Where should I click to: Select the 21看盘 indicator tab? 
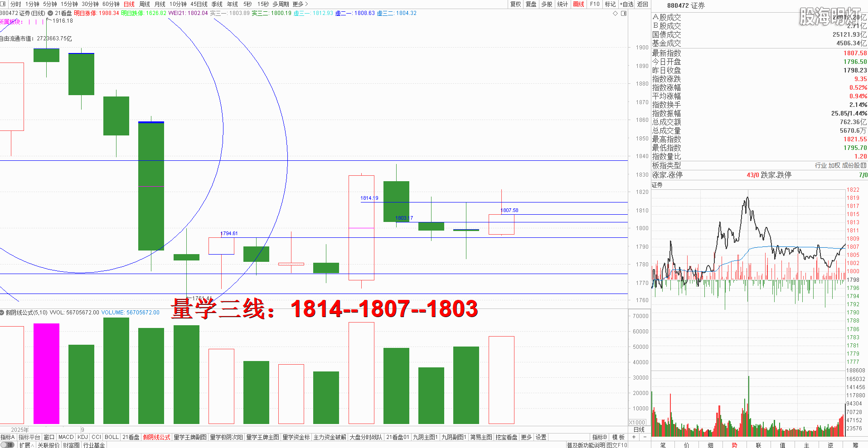pyautogui.click(x=131, y=437)
